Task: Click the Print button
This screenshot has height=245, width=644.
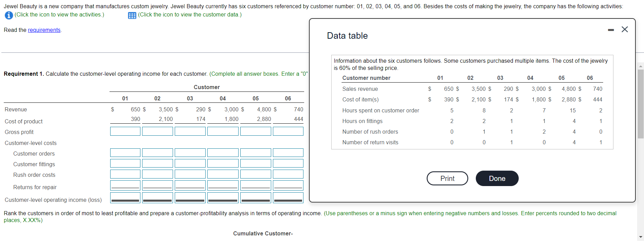Action: click(447, 179)
